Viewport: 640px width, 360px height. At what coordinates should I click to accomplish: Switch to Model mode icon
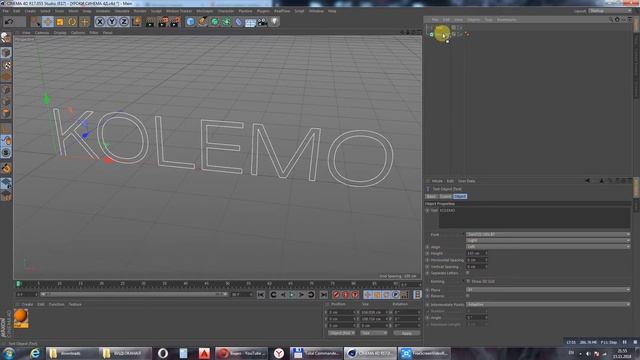(6, 53)
